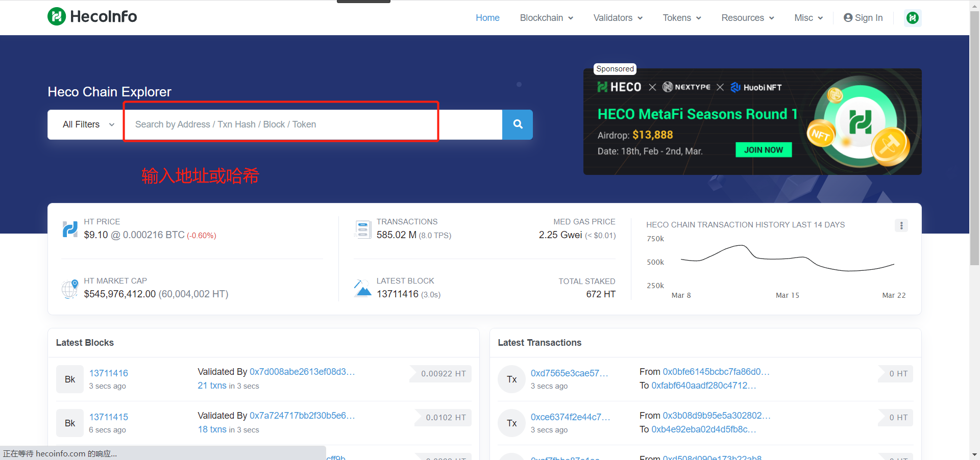The width and height of the screenshot is (980, 460).
Task: Open the Misc menu
Action: [808, 18]
